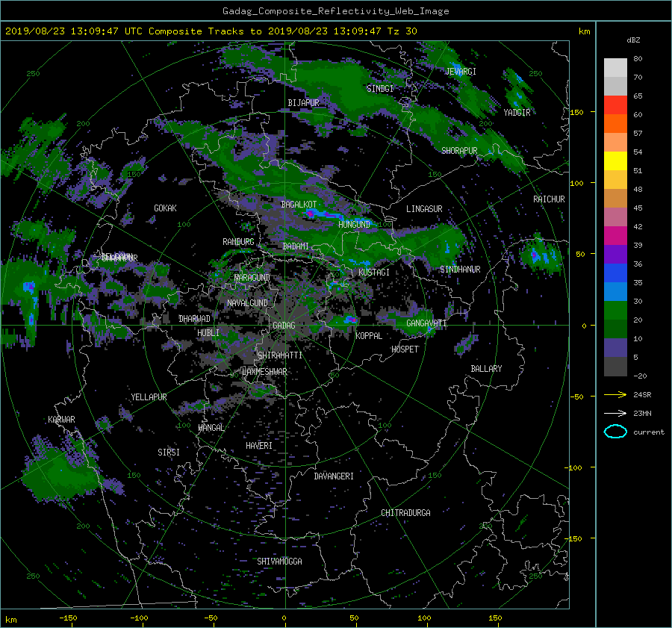The width and height of the screenshot is (672, 628).
Task: Select the yellow 54 dBZ color swatch
Action: click(615, 161)
